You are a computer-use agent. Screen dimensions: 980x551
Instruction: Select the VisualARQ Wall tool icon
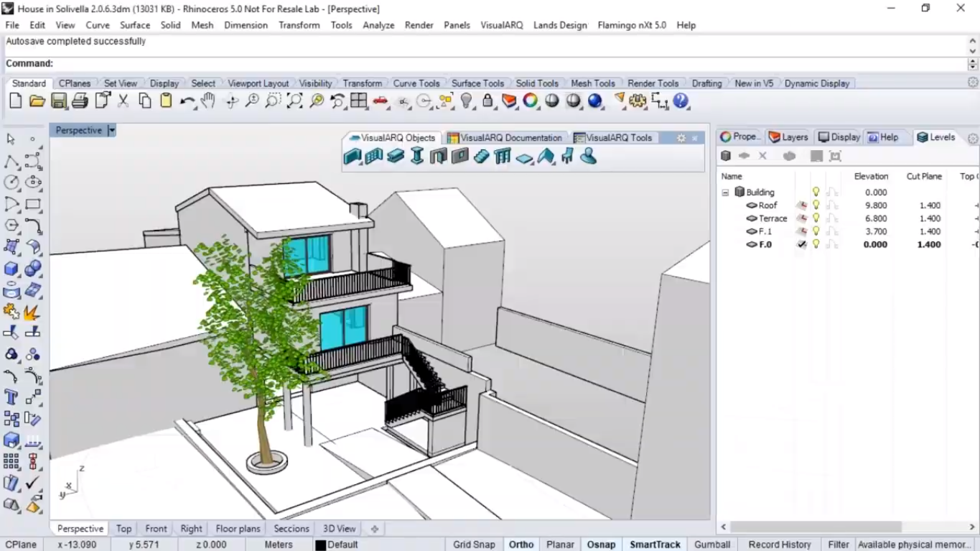[x=353, y=156]
